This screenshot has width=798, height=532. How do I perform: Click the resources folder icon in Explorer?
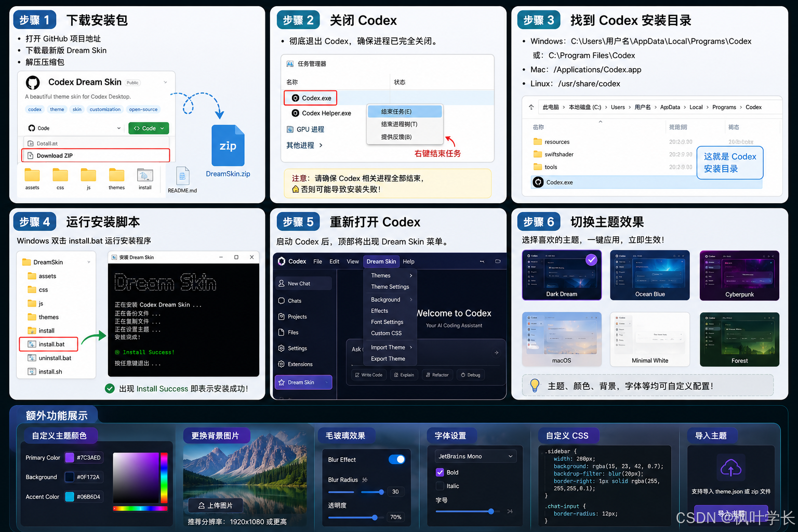point(538,142)
